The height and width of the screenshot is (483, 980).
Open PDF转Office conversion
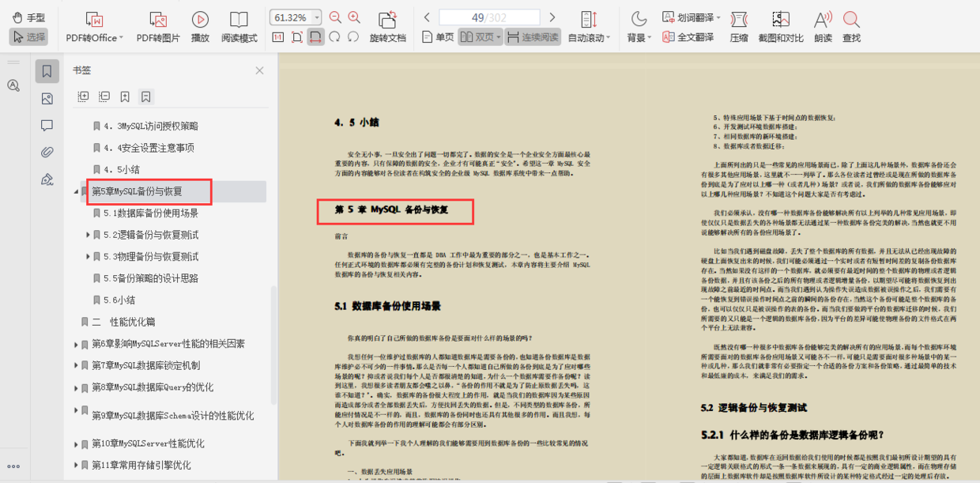93,27
